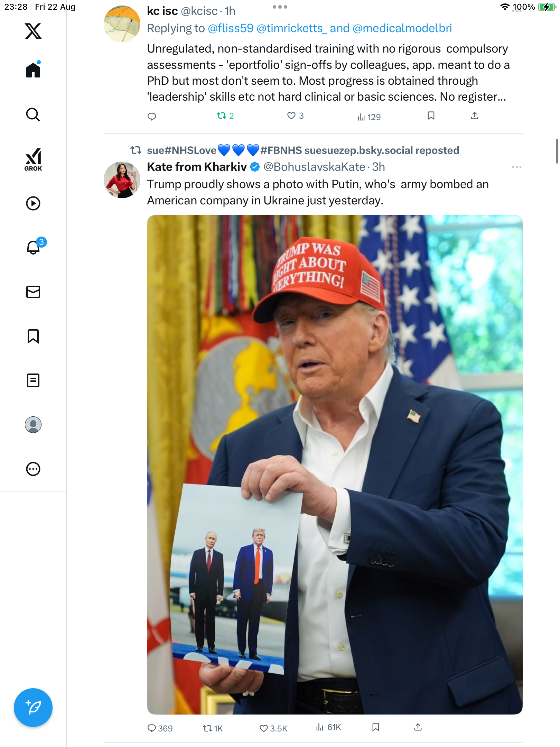Bookmark the Kate from Kharkiv post

point(376,727)
